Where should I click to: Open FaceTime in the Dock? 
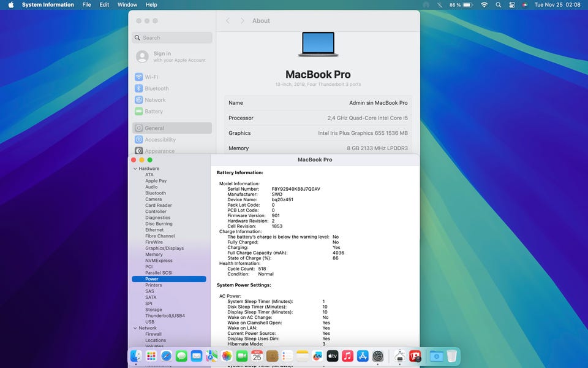[242, 356]
